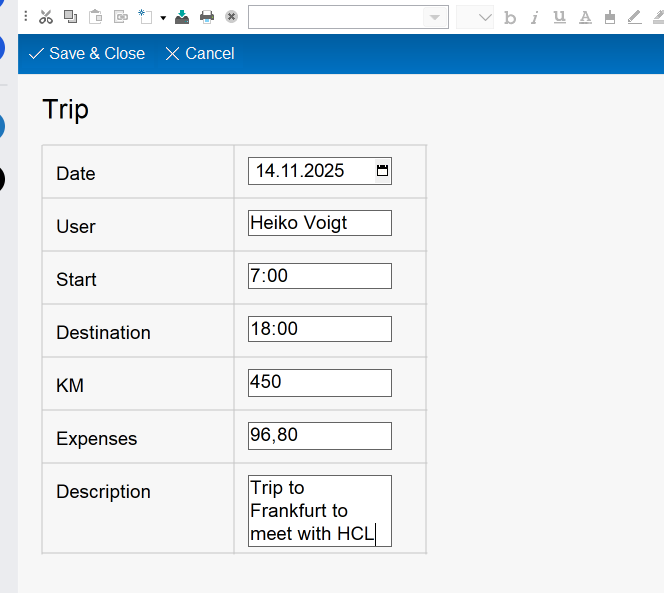Click Save & Close

(x=87, y=54)
